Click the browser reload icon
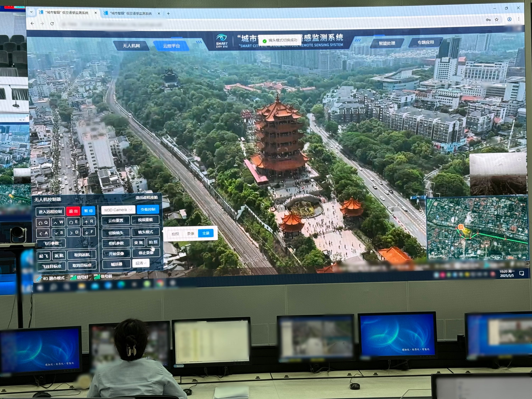Viewport: 532px width, 399px height. coord(52,24)
